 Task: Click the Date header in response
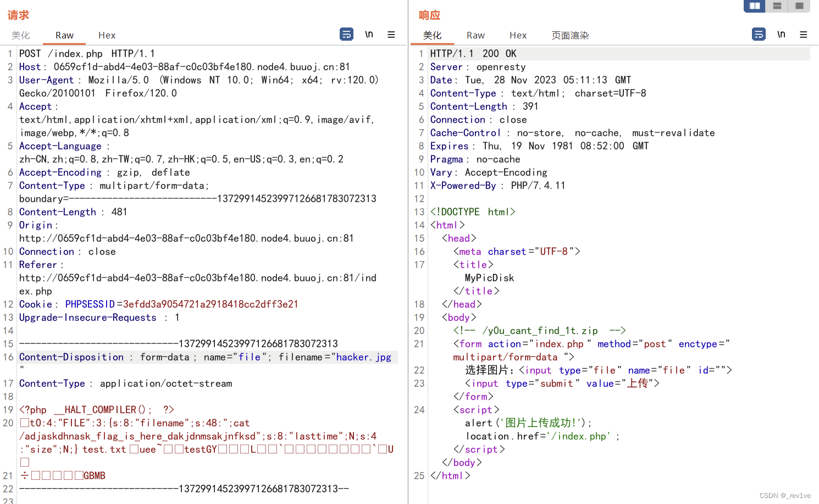point(530,80)
